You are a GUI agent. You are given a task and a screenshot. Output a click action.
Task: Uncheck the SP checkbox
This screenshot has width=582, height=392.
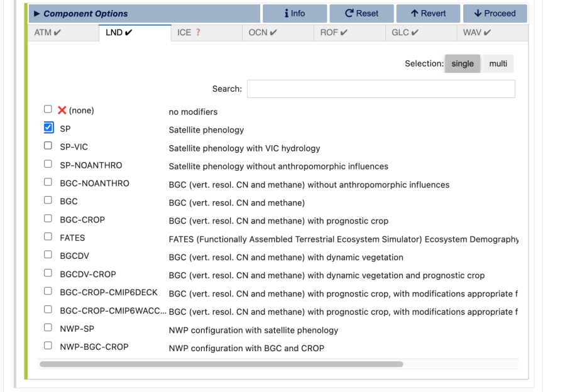[48, 128]
